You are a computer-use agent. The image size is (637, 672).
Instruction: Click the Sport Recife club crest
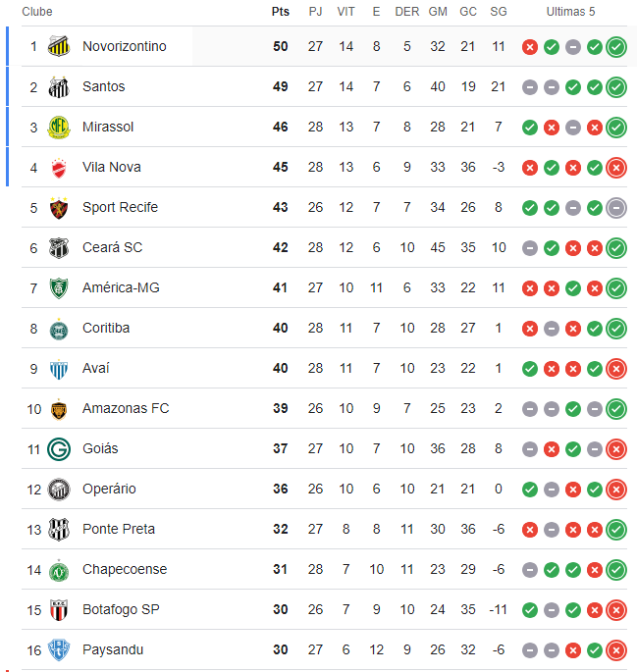point(59,207)
